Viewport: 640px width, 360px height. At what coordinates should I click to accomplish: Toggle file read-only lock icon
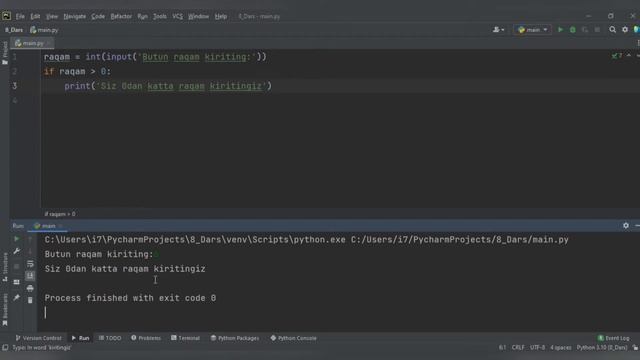coord(636,348)
